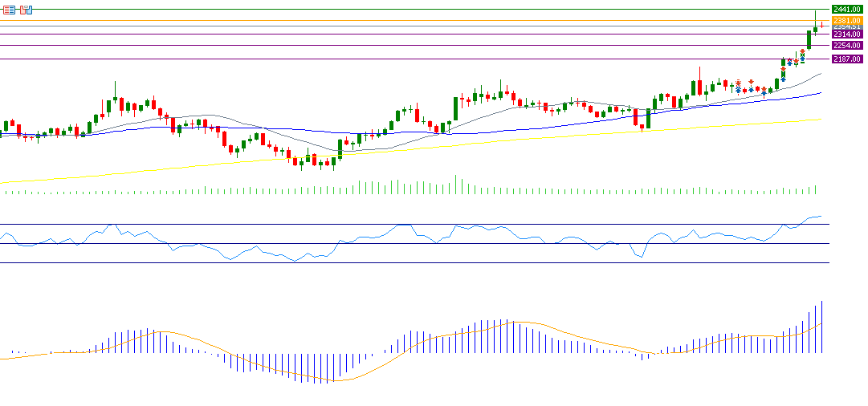
Task: Click the rightmost red sell arrow marker
Action: coord(801,51)
